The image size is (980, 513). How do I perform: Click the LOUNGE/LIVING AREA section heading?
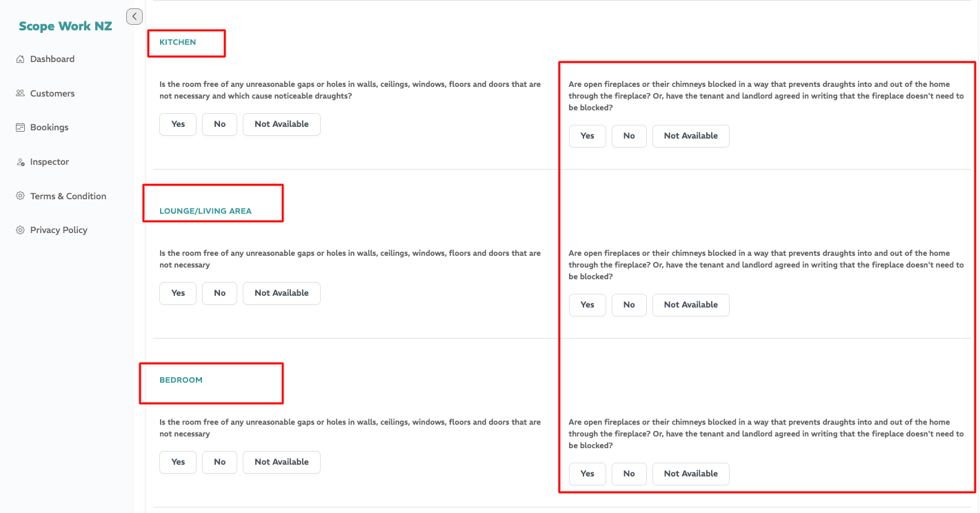[x=206, y=211]
